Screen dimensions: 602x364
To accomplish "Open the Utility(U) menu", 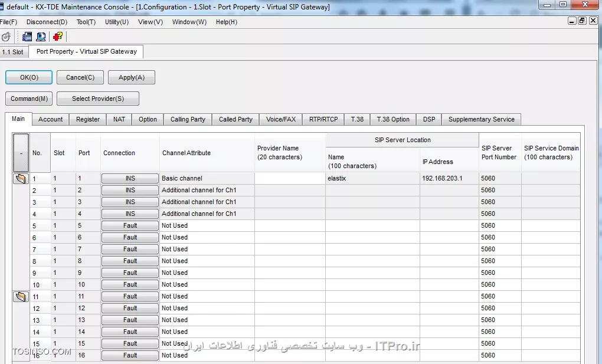I will coord(117,22).
